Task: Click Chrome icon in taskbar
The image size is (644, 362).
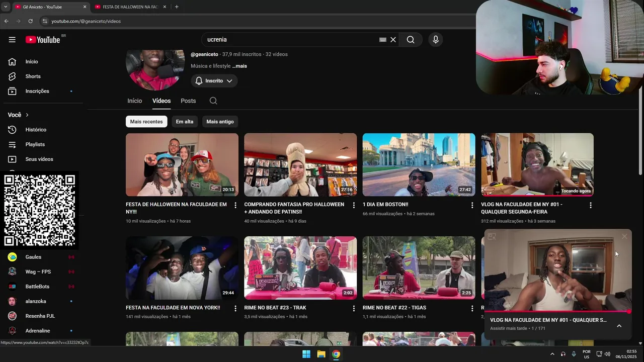Action: [x=336, y=354]
